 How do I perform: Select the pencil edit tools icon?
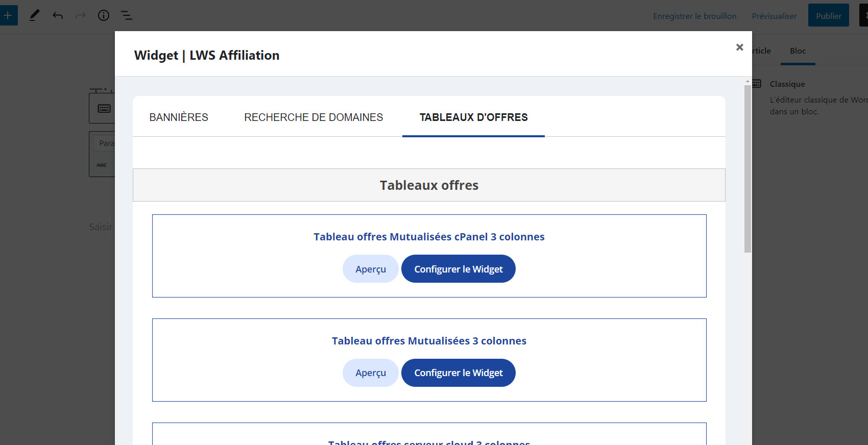(34, 15)
